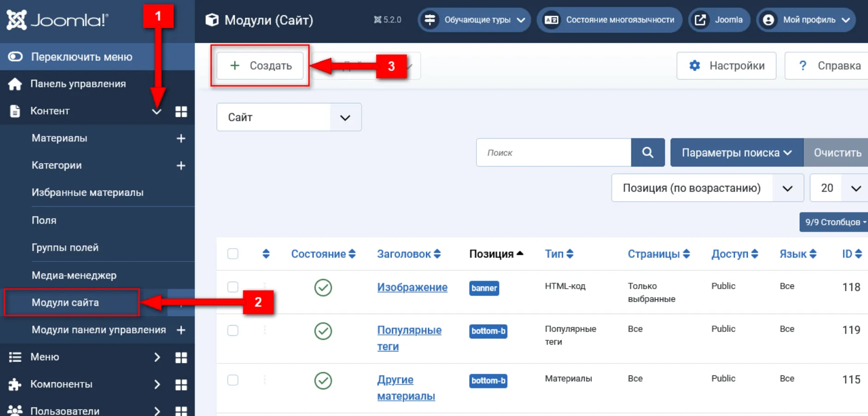Screen dimensions: 868x416
Task: Click the published status icon for Изображение
Action: coord(323,288)
